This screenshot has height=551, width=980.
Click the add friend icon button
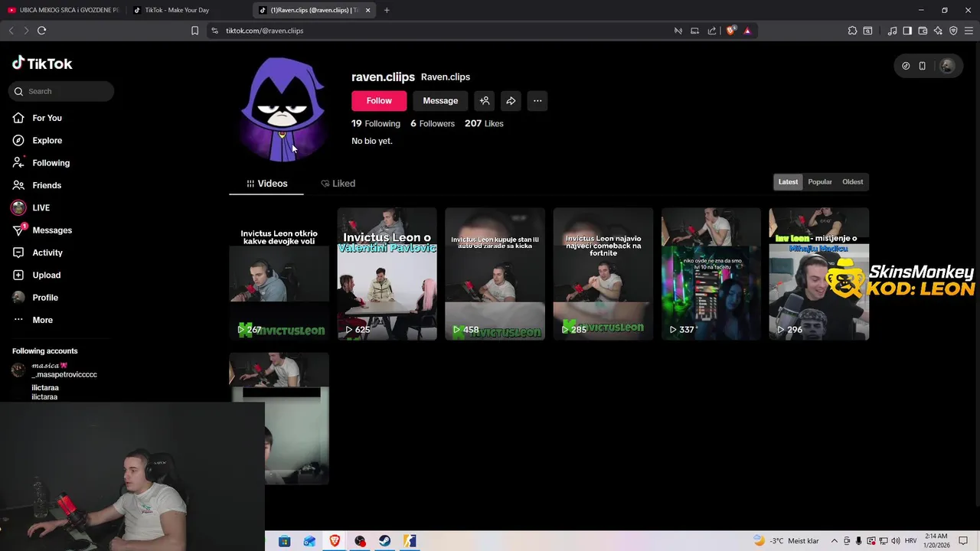(485, 101)
